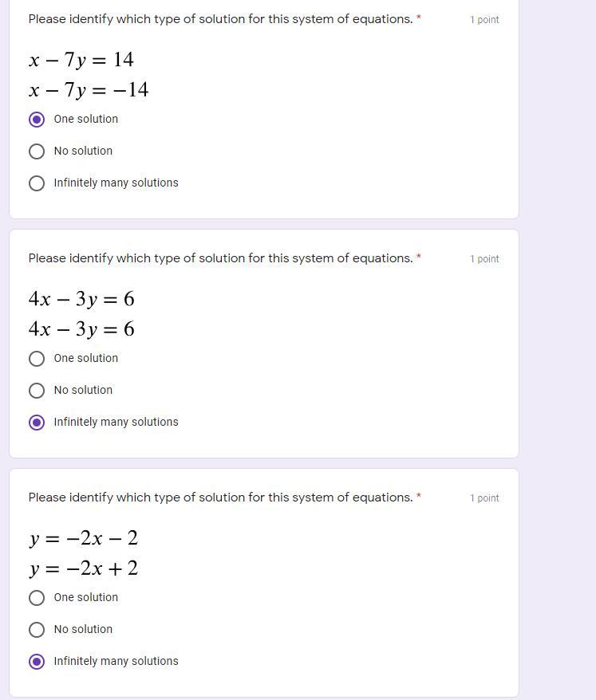
Task: Click the equation y = −2x + 2
Action: [x=84, y=568]
